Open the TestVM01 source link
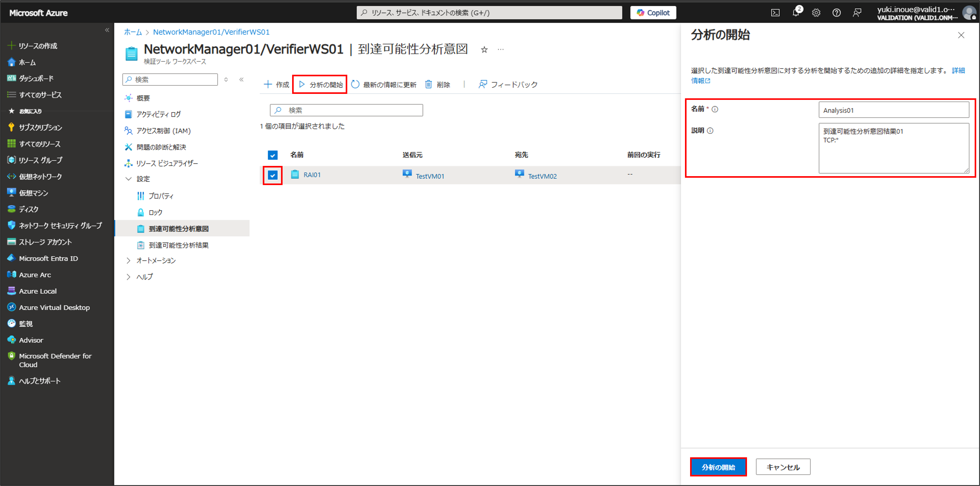Image resolution: width=980 pixels, height=486 pixels. [x=430, y=176]
